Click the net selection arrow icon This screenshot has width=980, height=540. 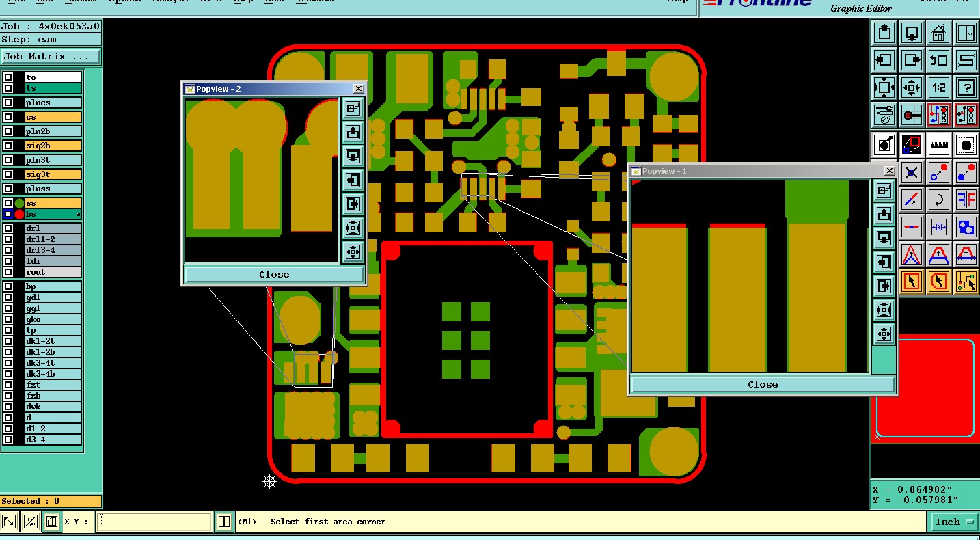966,281
